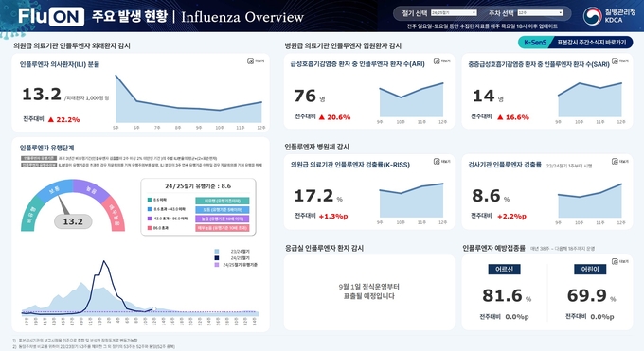Screen dimensions: 644x351
Task: Click the purple 높음 gauge segment
Action: tap(91, 189)
